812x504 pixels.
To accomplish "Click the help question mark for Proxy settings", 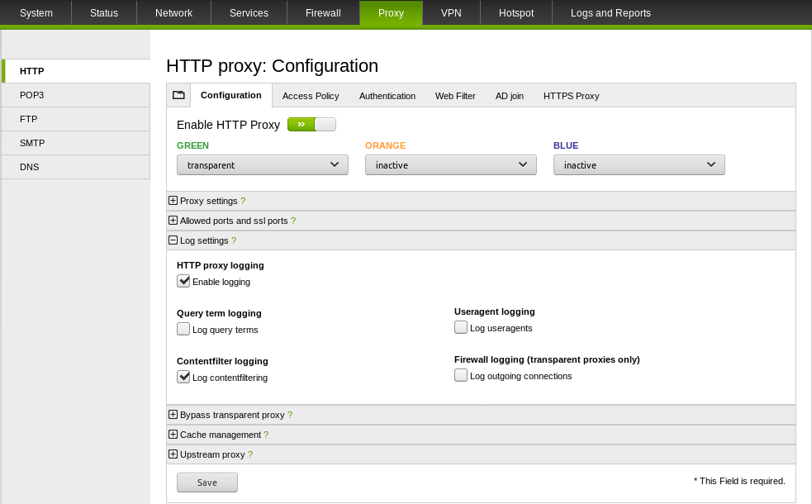I will click(x=243, y=201).
